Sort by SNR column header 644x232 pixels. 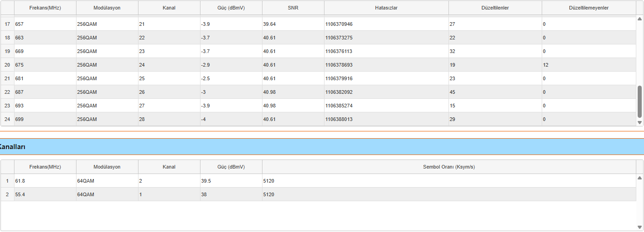click(x=293, y=8)
